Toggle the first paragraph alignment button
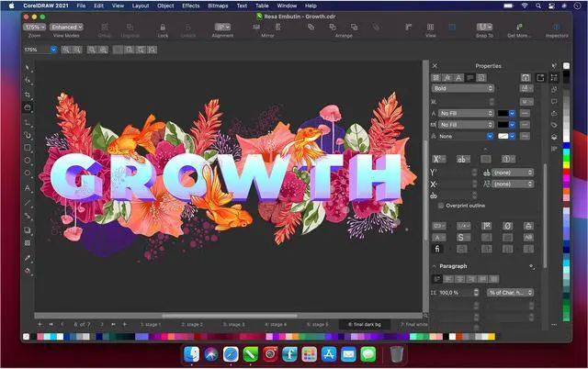 tap(437, 279)
